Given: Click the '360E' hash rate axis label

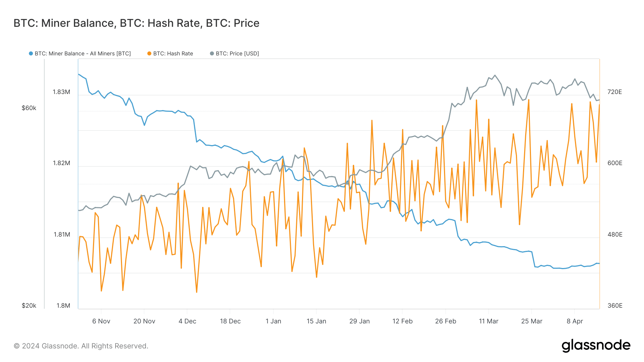Looking at the screenshot, I should point(615,306).
